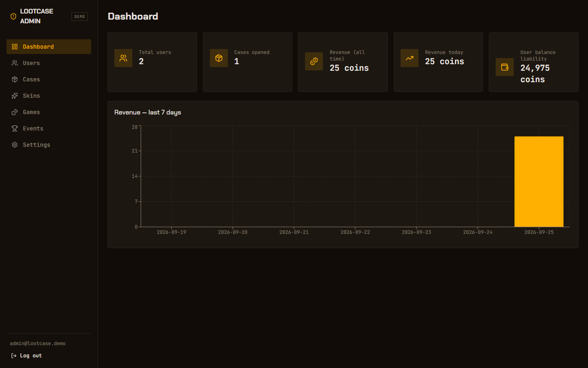This screenshot has width=588, height=368.
Task: Go to the Users page
Action: point(49,63)
